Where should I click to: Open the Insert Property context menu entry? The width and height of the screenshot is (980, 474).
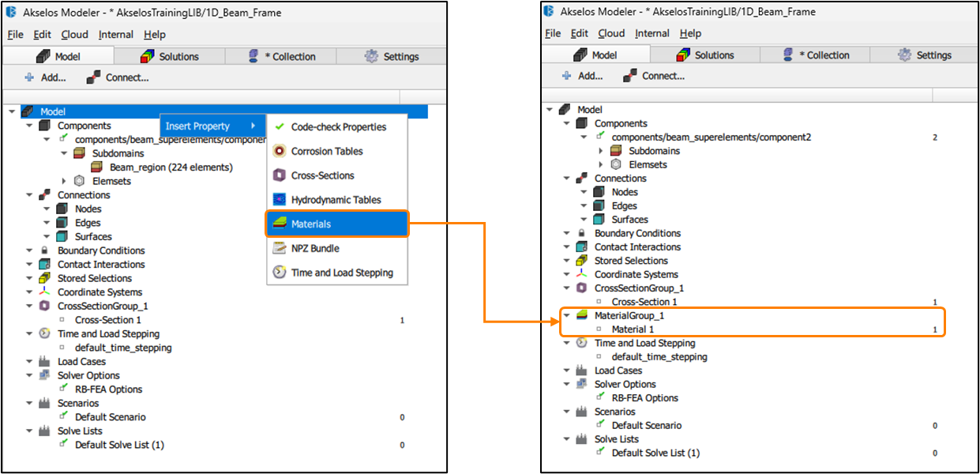coord(212,126)
